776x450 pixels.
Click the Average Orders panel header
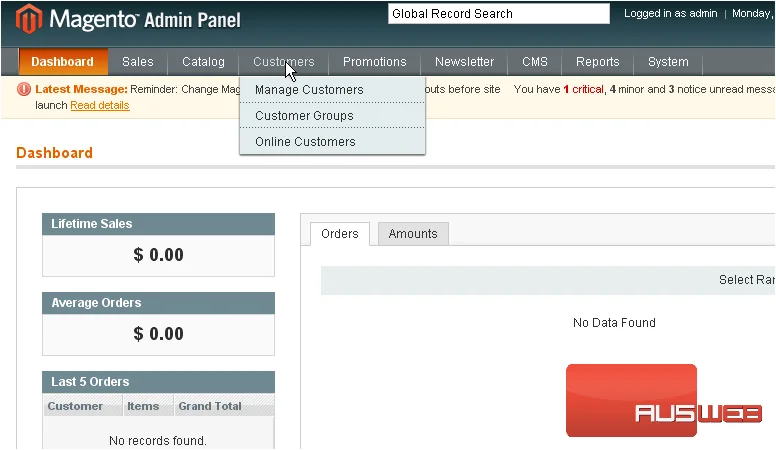click(158, 303)
